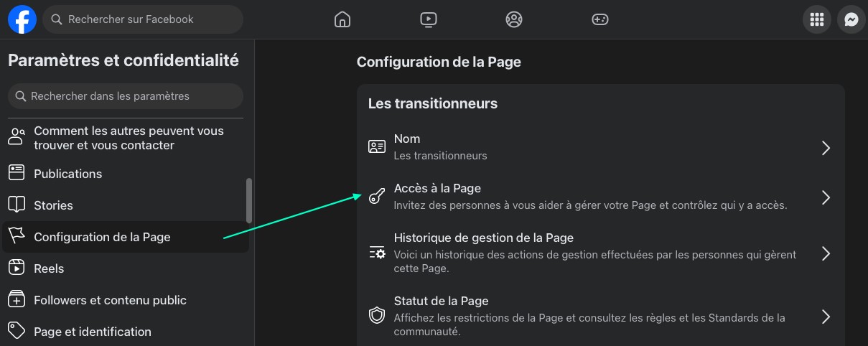
Task: Open the apps grid menu icon
Action: point(816,20)
